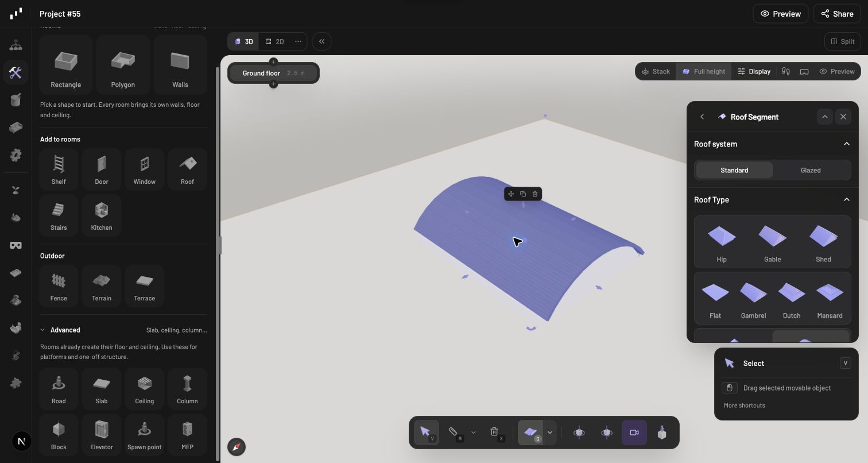Pick the Ceiling advanced item
This screenshot has width=868, height=463.
tap(145, 388)
